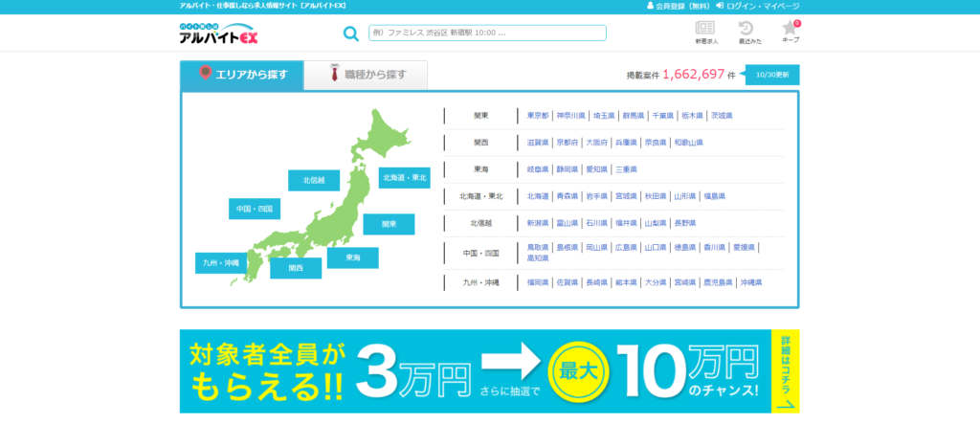Open the 兵庫県 prefecture link
Viewport: 980px width, 424px height.
[x=626, y=143]
